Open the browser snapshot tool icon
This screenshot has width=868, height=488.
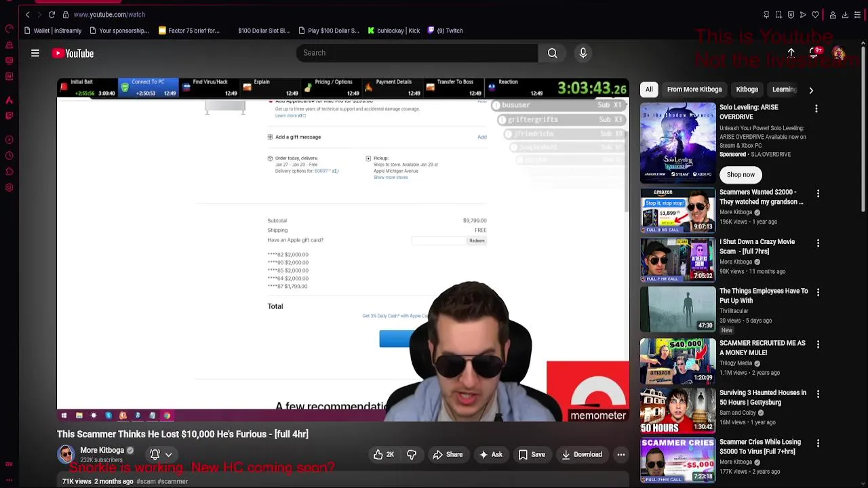pyautogui.click(x=778, y=14)
